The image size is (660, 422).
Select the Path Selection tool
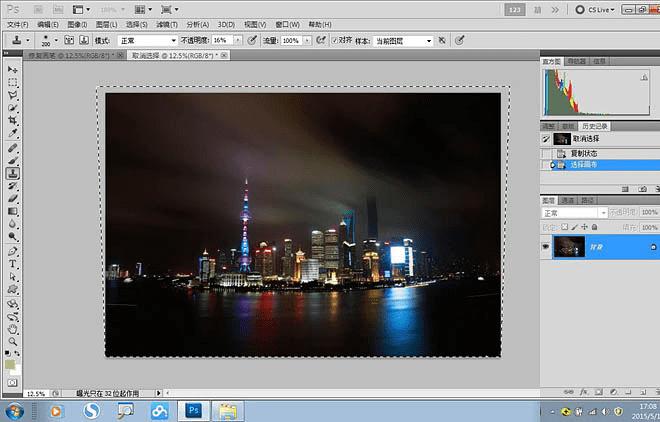(x=13, y=276)
